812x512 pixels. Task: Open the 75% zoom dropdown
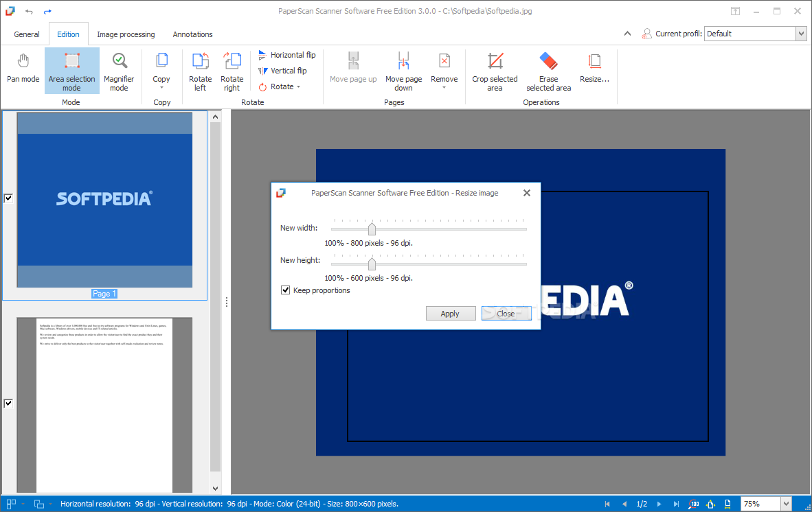tap(786, 504)
